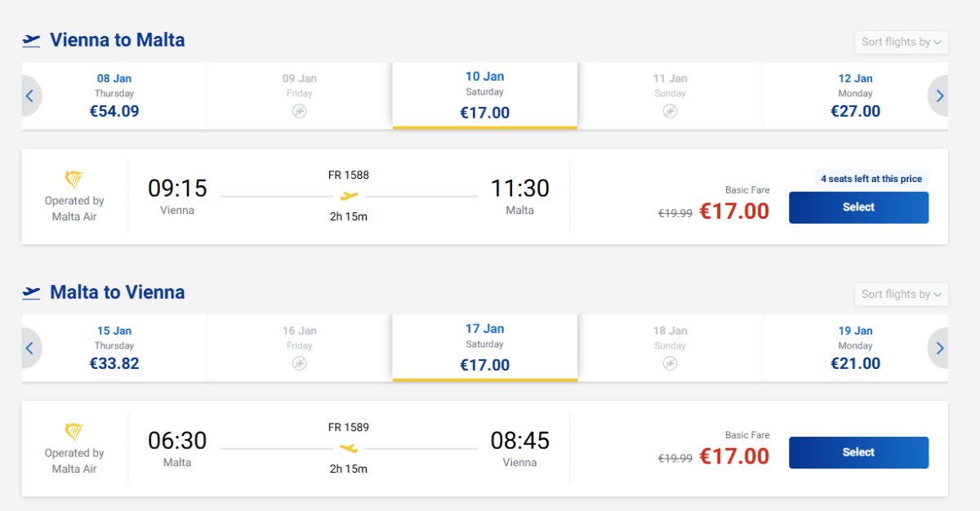Show later outbound dates with right arrow
Viewport: 980px width, 511px height.
click(939, 96)
